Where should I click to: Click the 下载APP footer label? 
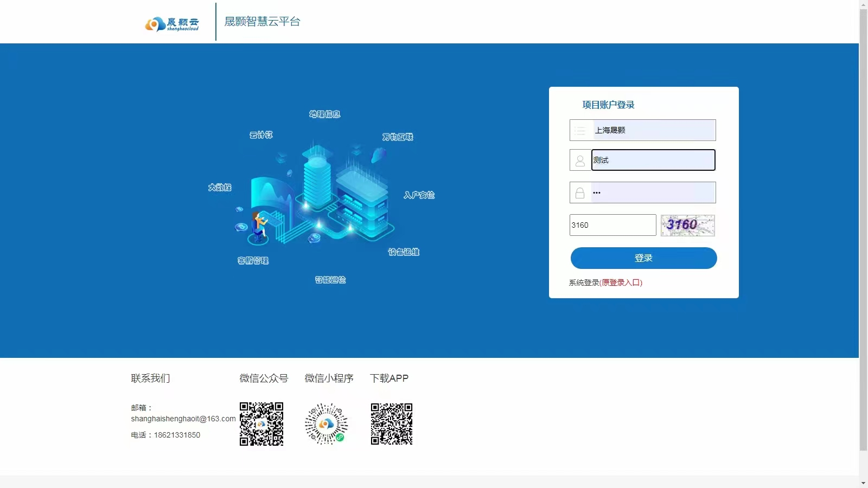(x=389, y=378)
